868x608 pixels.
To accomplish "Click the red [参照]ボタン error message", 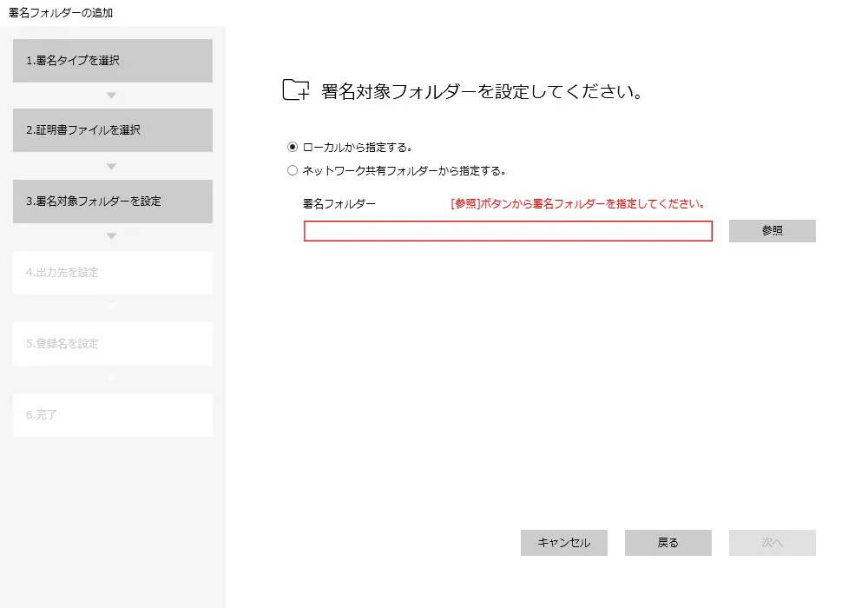I will click(576, 204).
